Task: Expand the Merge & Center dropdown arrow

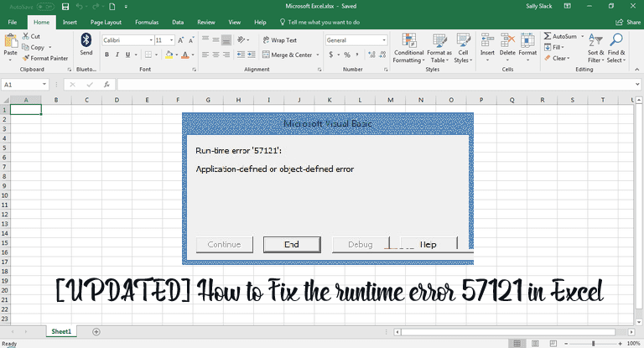Action: pyautogui.click(x=318, y=55)
